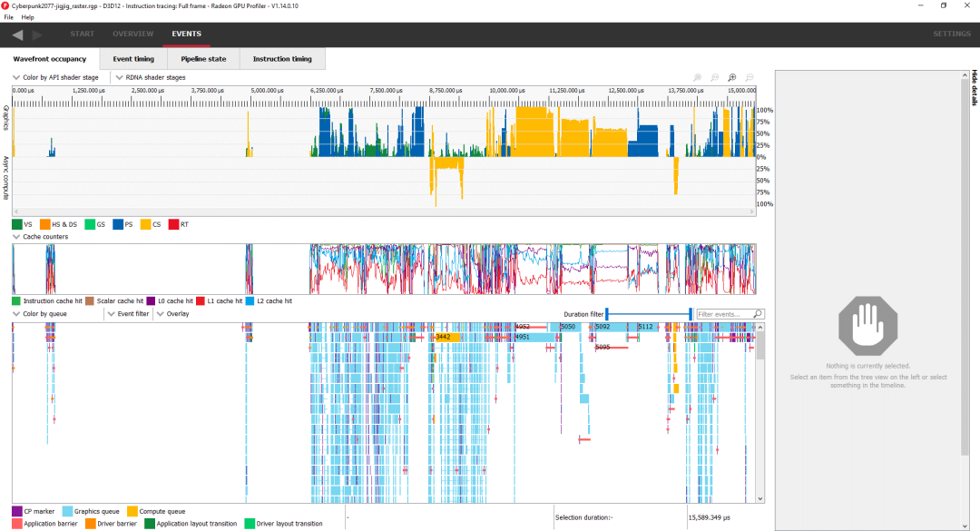Click the PS blue legend swatch
The width and height of the screenshot is (980, 531).
click(118, 224)
